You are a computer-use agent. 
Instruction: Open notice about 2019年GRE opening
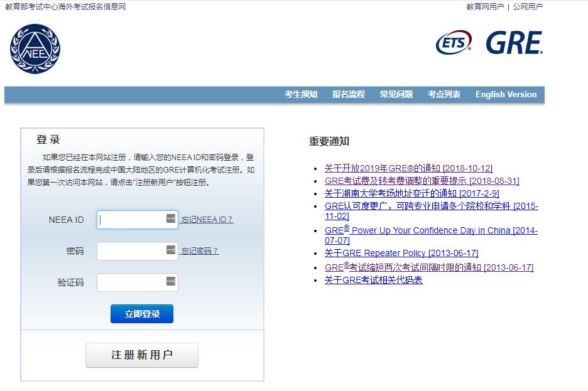point(408,168)
